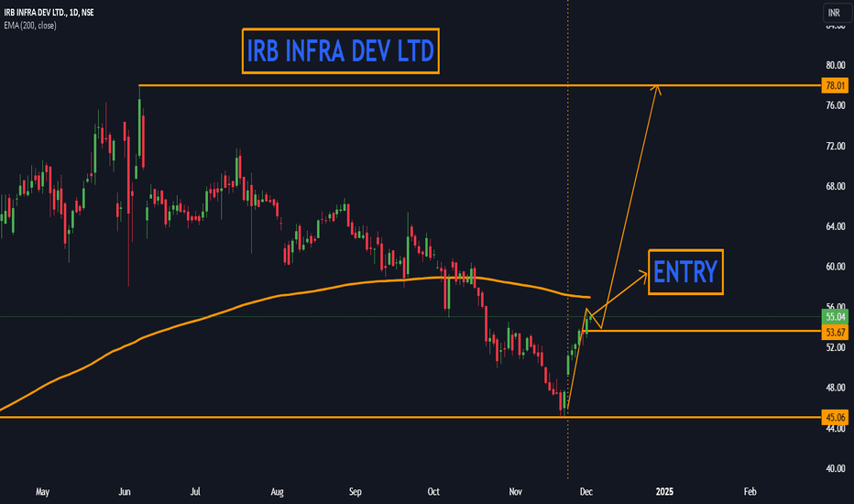This screenshot has width=854, height=504.
Task: Click the Aug label on time axis
Action: pyautogui.click(x=278, y=491)
